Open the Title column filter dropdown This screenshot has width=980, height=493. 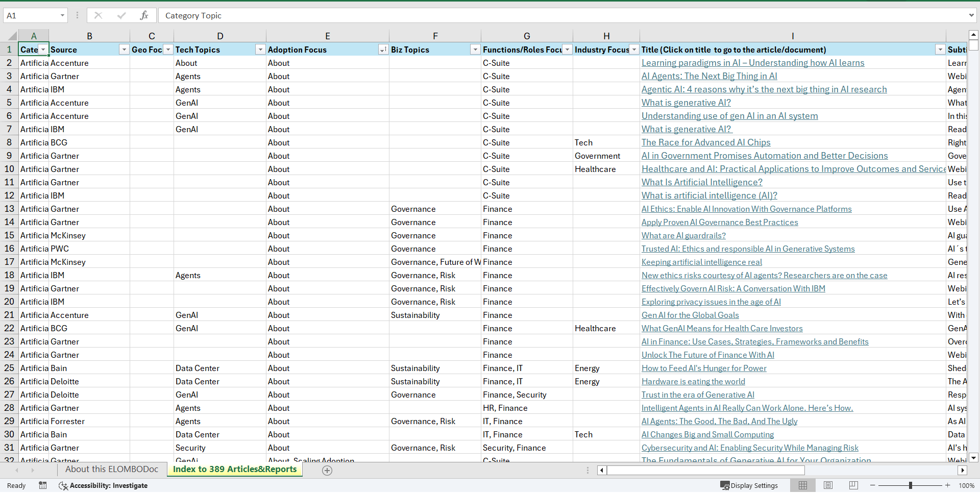[x=940, y=50]
